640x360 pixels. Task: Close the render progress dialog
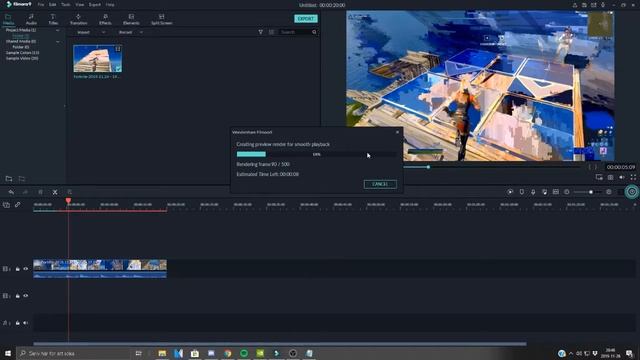(x=398, y=132)
